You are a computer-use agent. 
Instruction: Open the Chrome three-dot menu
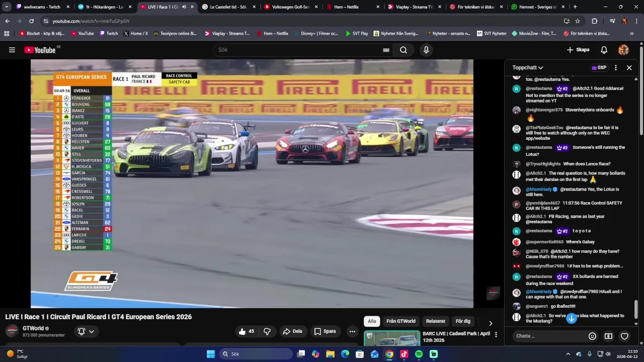tap(637, 21)
